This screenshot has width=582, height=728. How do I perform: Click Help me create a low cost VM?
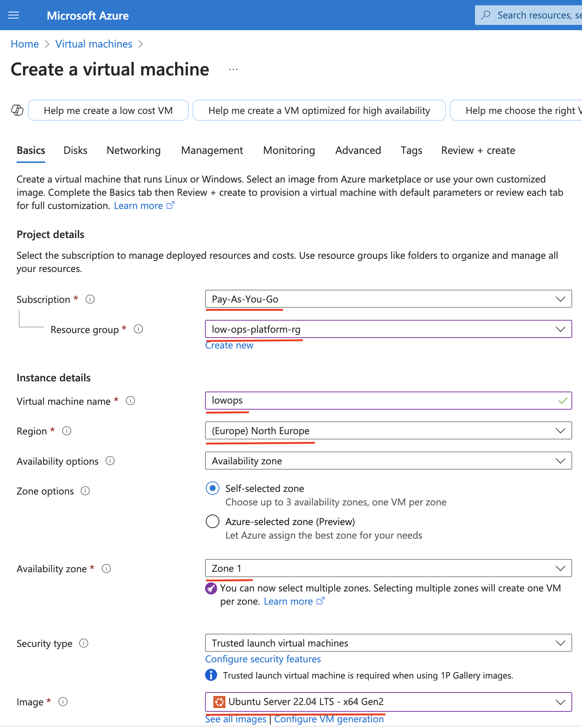coord(108,110)
